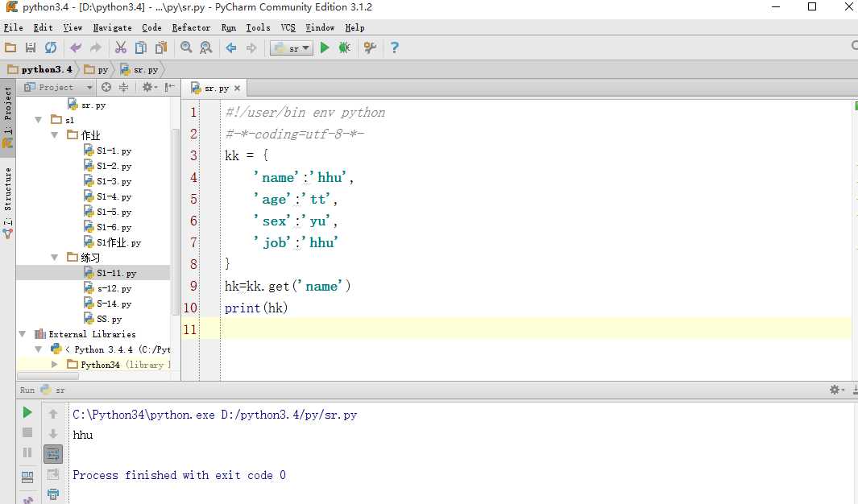Open Run panel gear settings at right
This screenshot has width=858, height=504.
point(836,390)
